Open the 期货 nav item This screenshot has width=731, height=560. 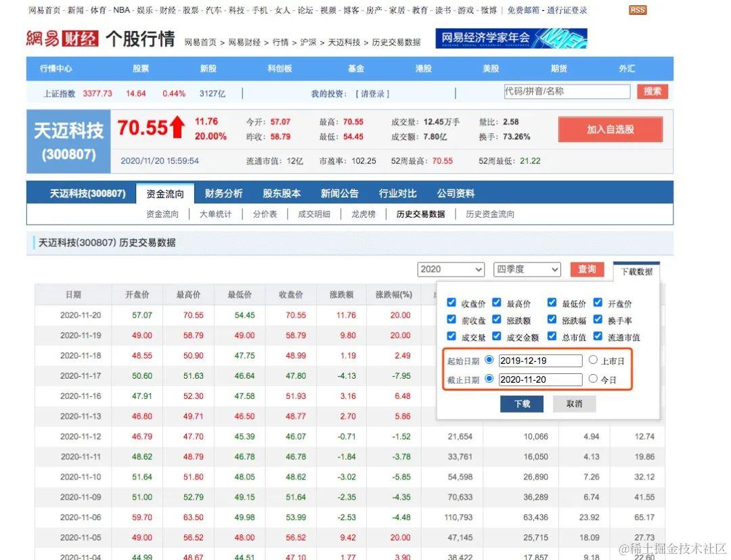[558, 68]
